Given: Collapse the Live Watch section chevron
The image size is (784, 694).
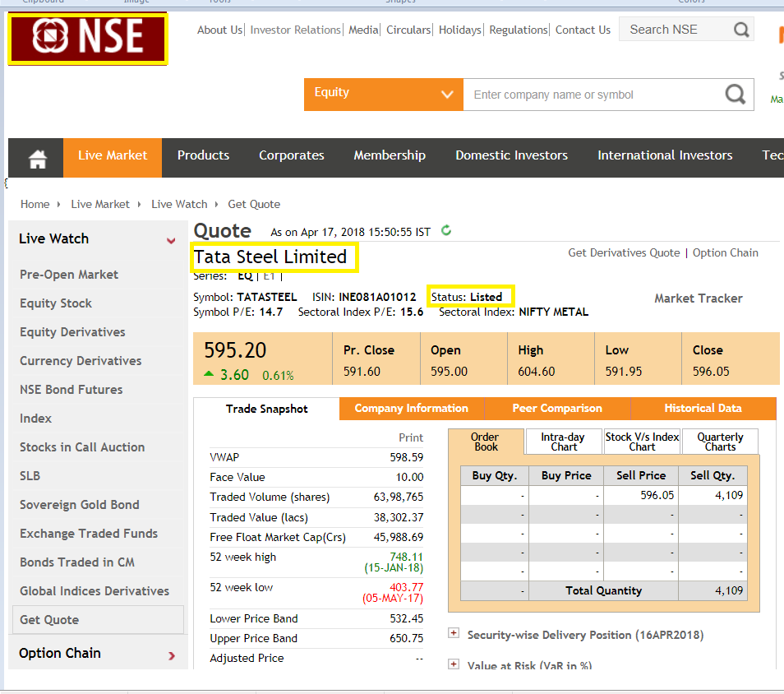Looking at the screenshot, I should pyautogui.click(x=171, y=241).
